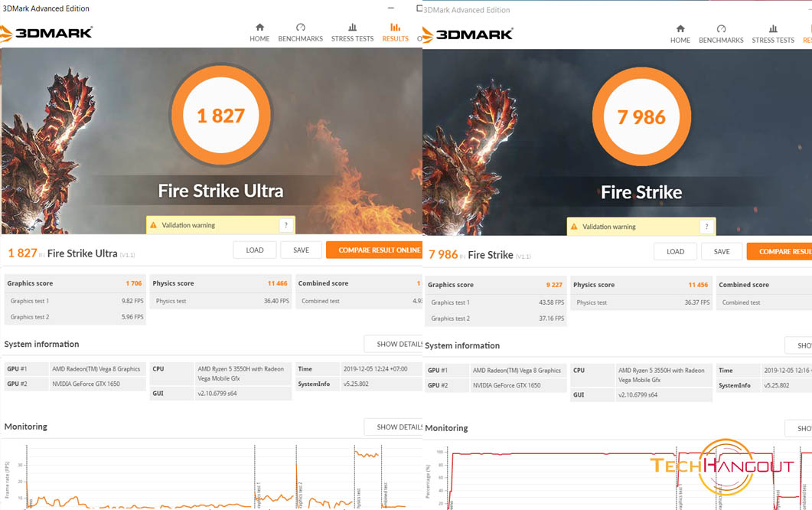The image size is (812, 510).
Task: Show details of Monitoring in left window
Action: (393, 427)
